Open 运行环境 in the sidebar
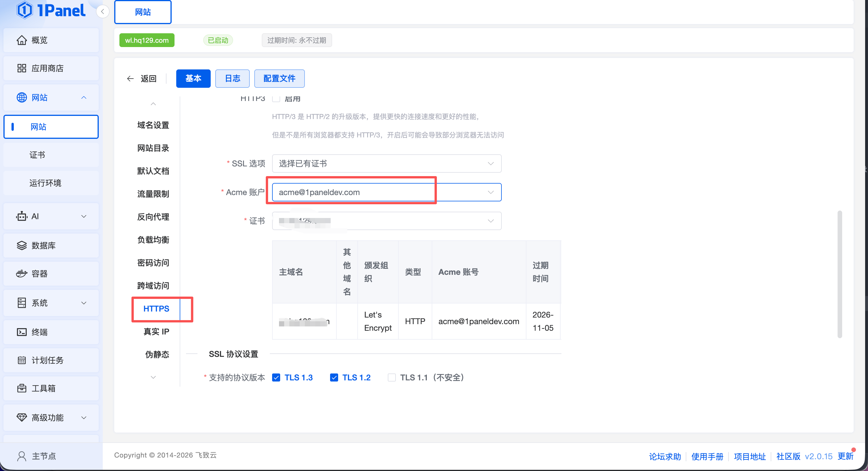 (x=51, y=183)
